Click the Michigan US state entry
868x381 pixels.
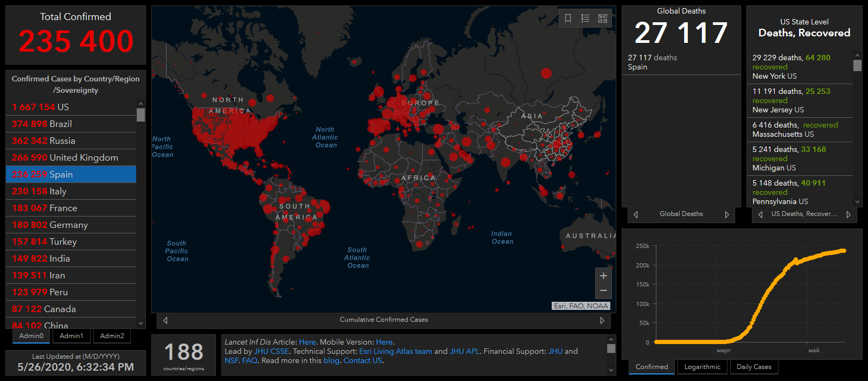[800, 158]
